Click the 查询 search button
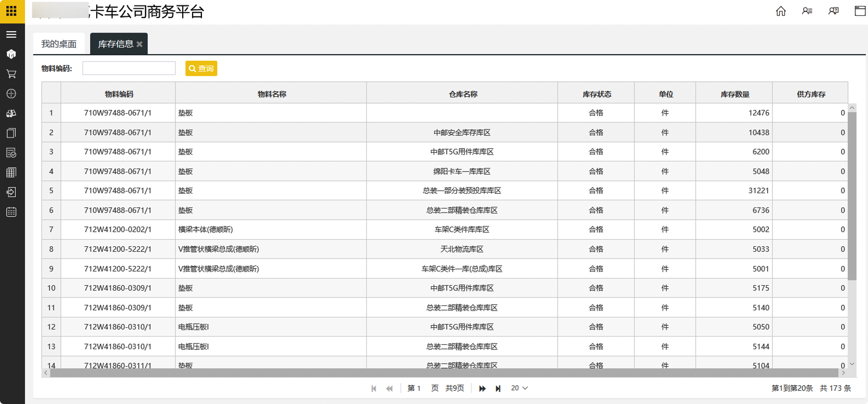Screen dimensions: 868x404 coord(201,68)
